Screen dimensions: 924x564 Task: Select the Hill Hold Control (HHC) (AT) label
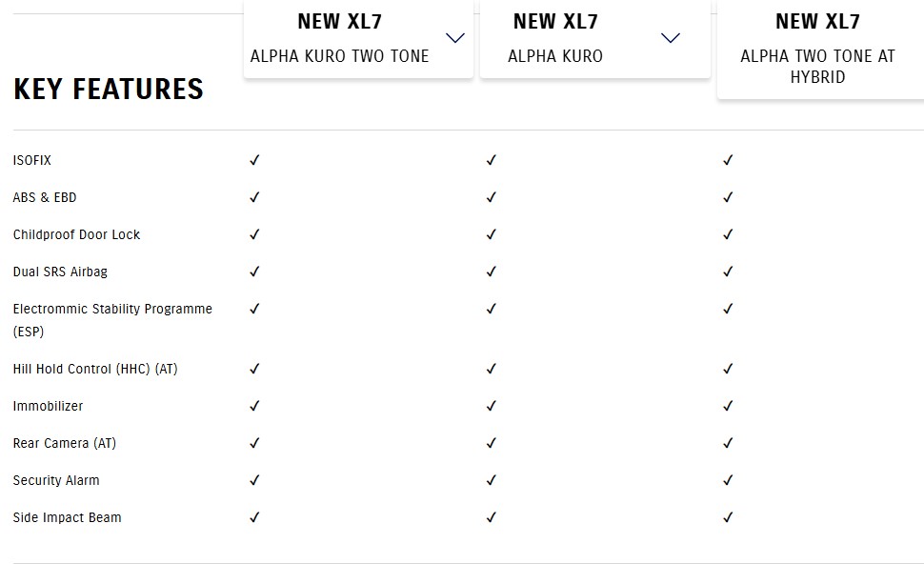click(95, 369)
